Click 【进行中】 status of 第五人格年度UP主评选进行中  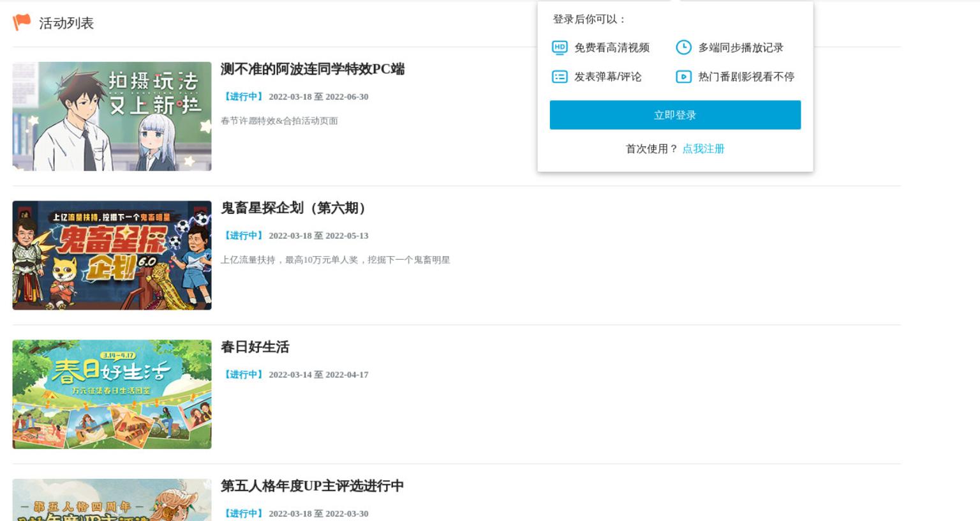click(244, 513)
